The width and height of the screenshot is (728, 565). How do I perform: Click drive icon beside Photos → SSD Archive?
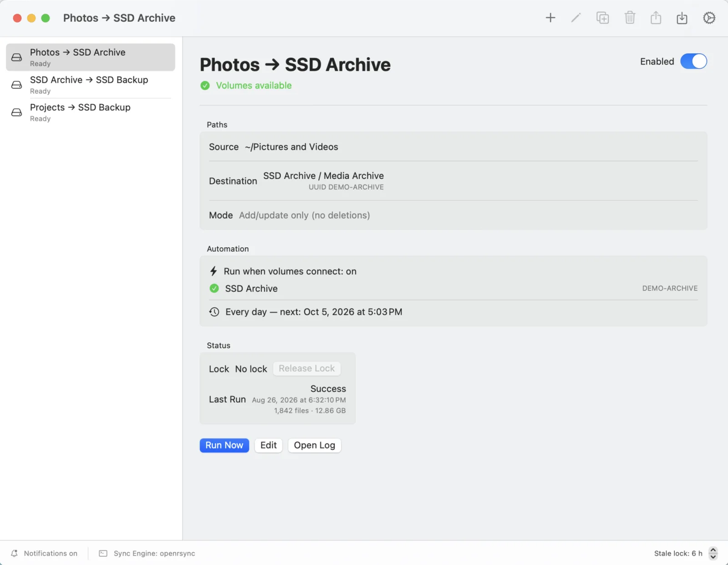coord(16,57)
